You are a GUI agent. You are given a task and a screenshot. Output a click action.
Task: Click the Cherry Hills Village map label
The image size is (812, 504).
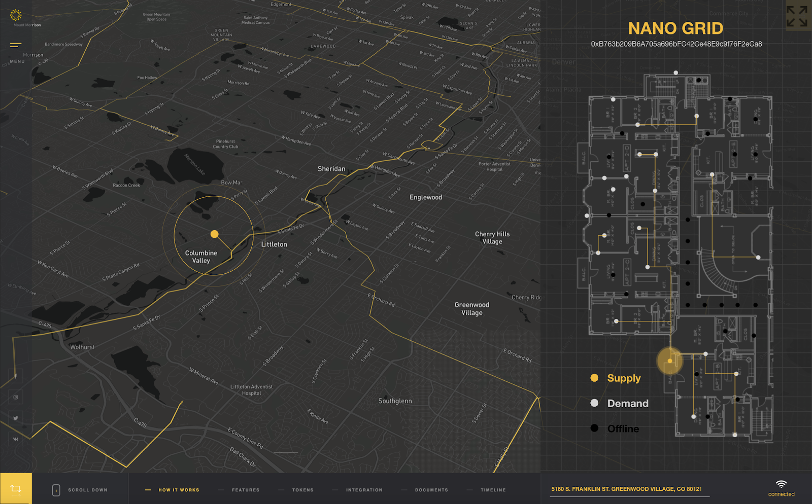click(x=492, y=238)
